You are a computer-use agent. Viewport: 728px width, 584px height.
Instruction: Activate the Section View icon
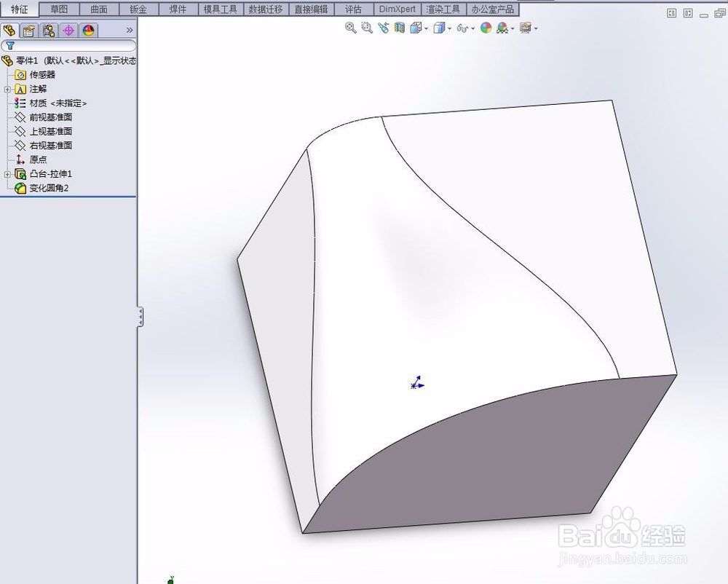coord(399,28)
